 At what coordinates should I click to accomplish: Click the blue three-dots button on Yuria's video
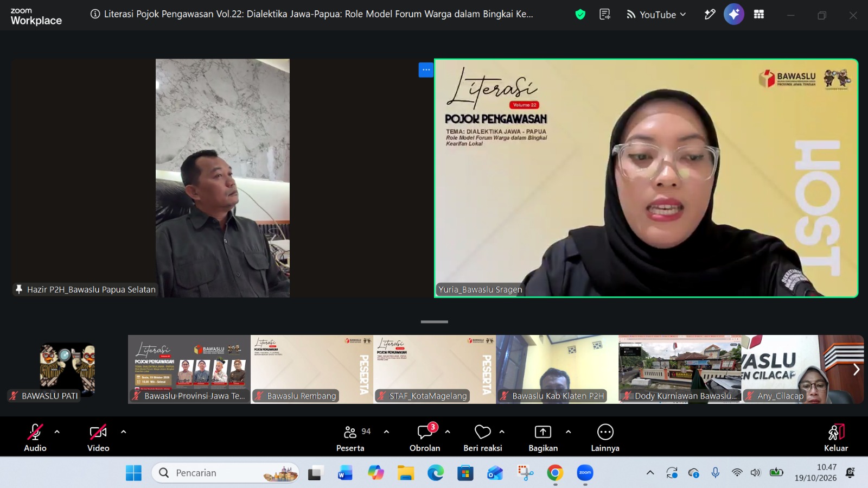[x=426, y=70]
